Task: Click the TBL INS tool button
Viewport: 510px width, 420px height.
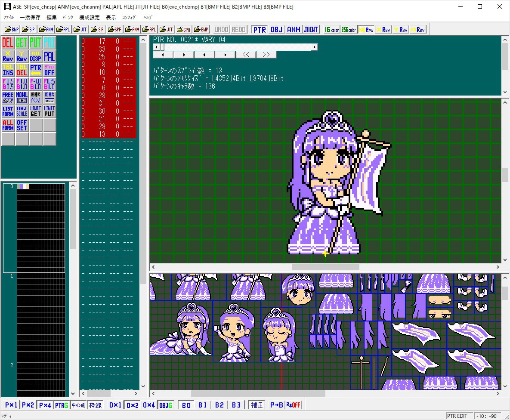Action: click(x=8, y=70)
